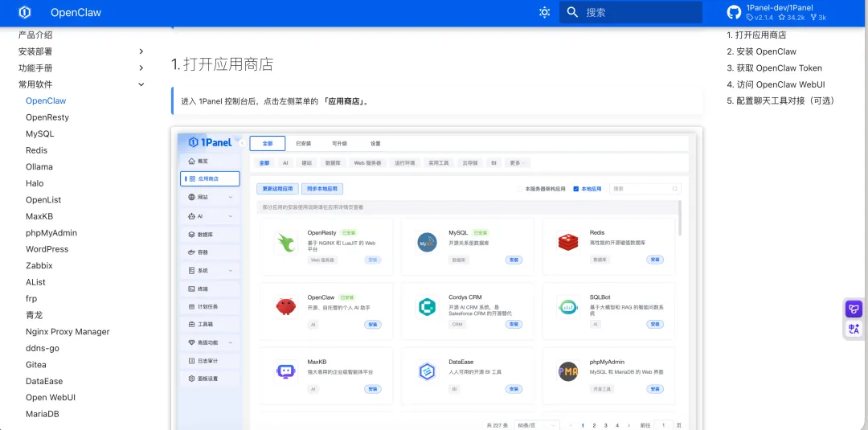The height and width of the screenshot is (430, 868).
Task: Click the 工具箱 toolbox icon in the 1Panel sidebar
Action: click(192, 324)
